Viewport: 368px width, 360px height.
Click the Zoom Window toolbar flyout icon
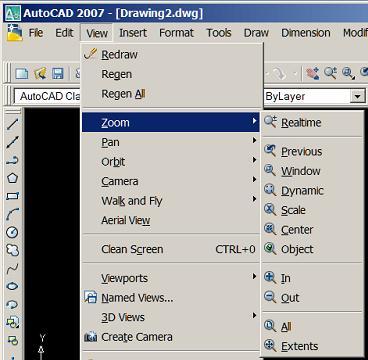[x=348, y=73]
